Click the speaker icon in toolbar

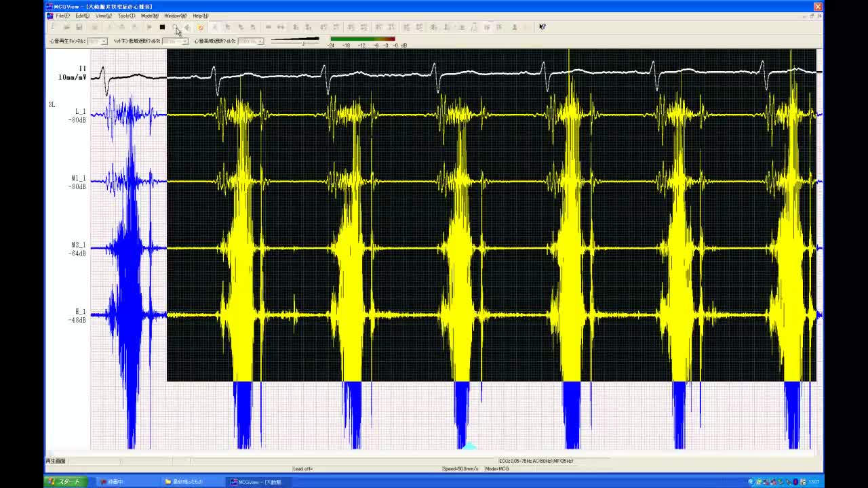pos(187,27)
